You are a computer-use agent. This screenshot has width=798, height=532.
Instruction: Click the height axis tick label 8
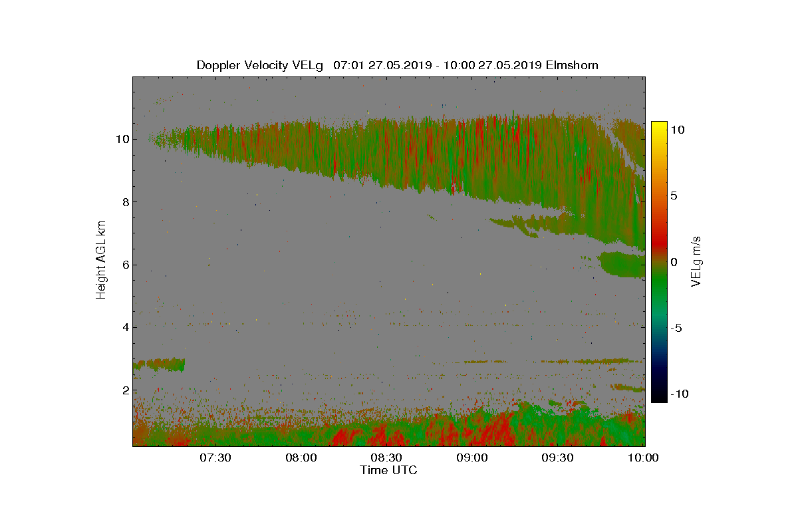coord(124,201)
